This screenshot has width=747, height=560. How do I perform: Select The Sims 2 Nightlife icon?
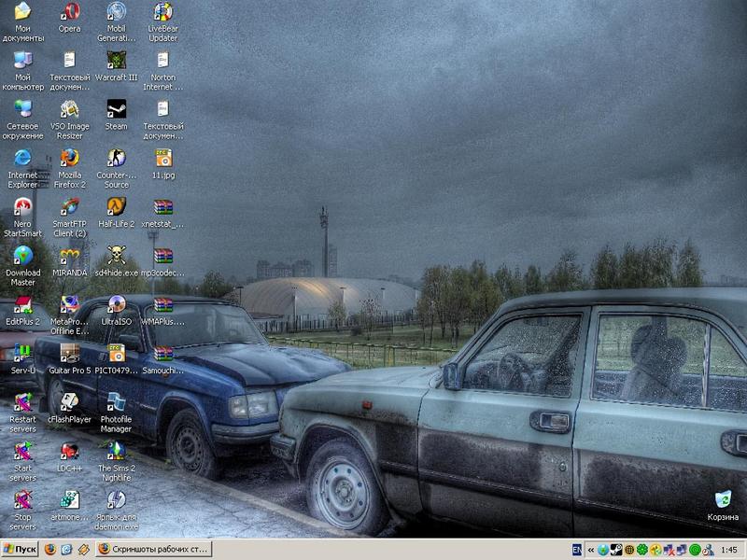(x=116, y=452)
